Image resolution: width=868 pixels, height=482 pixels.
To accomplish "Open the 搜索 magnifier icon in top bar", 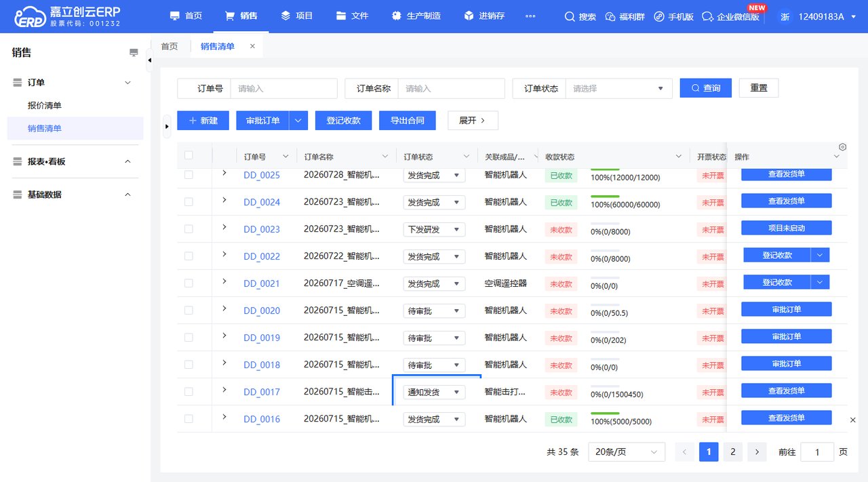I will pos(570,16).
